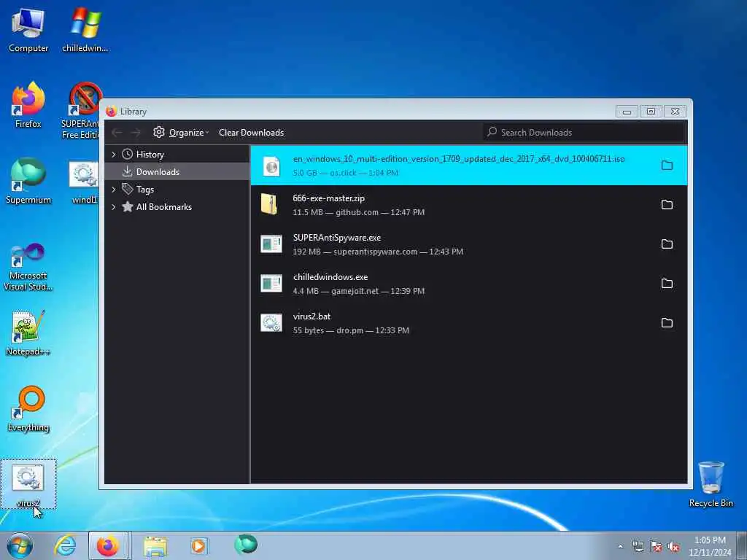Open folder for SUPERAntiSpyware.exe download
The height and width of the screenshot is (560, 747).
tap(667, 244)
